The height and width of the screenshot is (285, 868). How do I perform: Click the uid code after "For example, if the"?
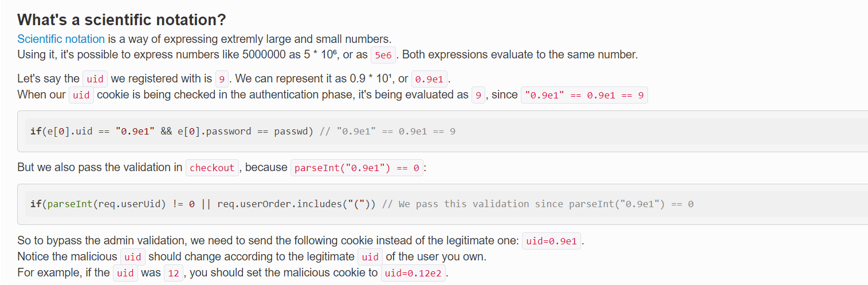point(125,273)
